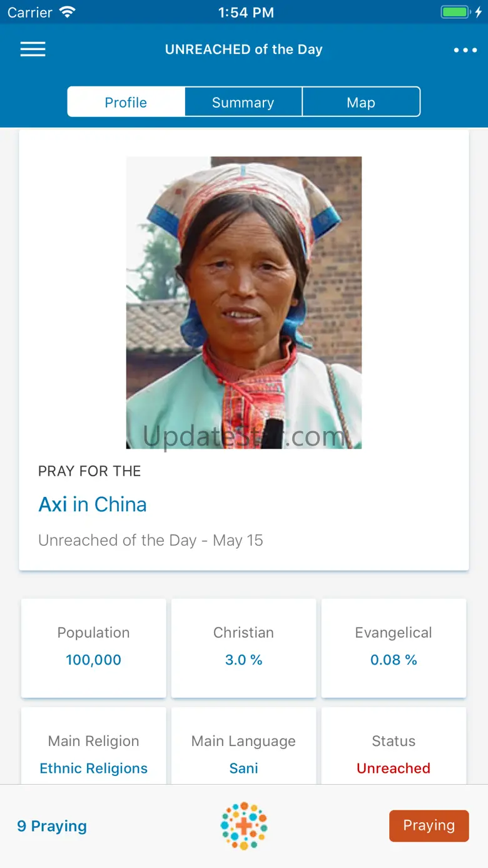Viewport: 488px width, 868px height.
Task: Switch to the Summary tab
Action: [243, 103]
